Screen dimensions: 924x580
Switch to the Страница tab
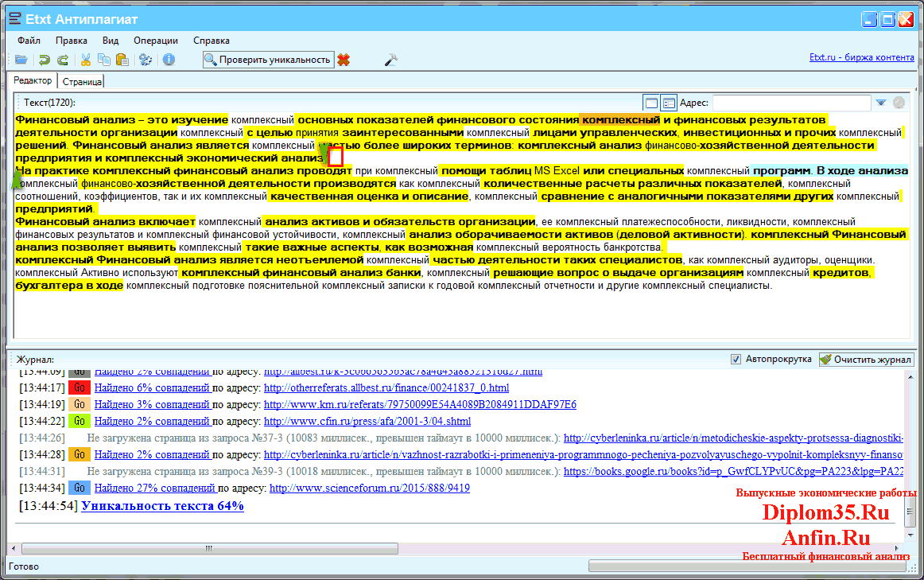tap(82, 81)
